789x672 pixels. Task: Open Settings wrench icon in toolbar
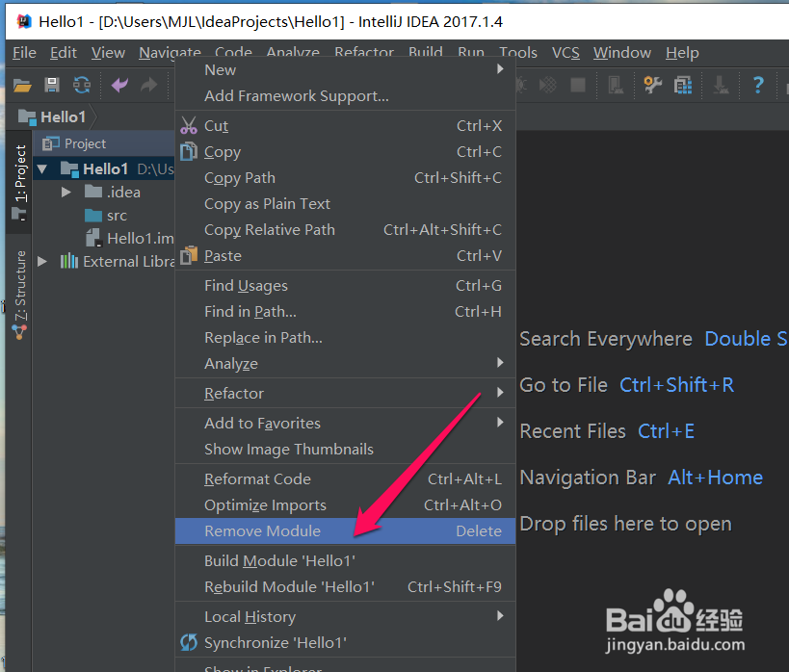tap(653, 85)
